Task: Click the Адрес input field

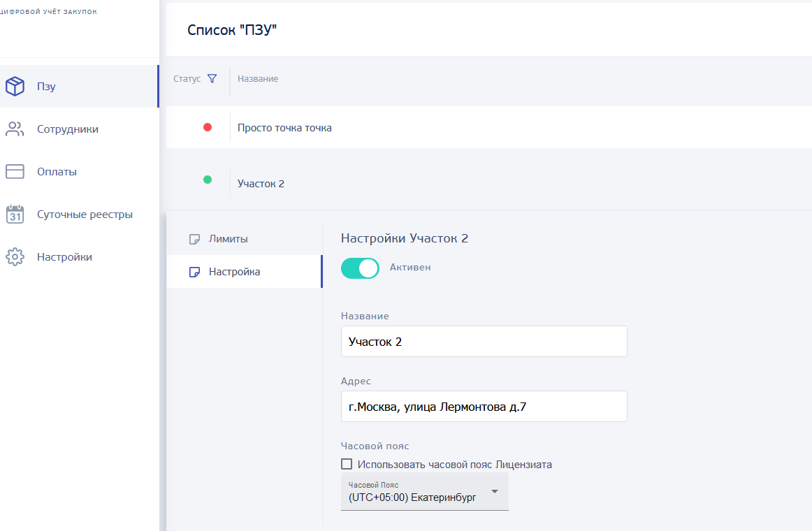Action: 484,407
